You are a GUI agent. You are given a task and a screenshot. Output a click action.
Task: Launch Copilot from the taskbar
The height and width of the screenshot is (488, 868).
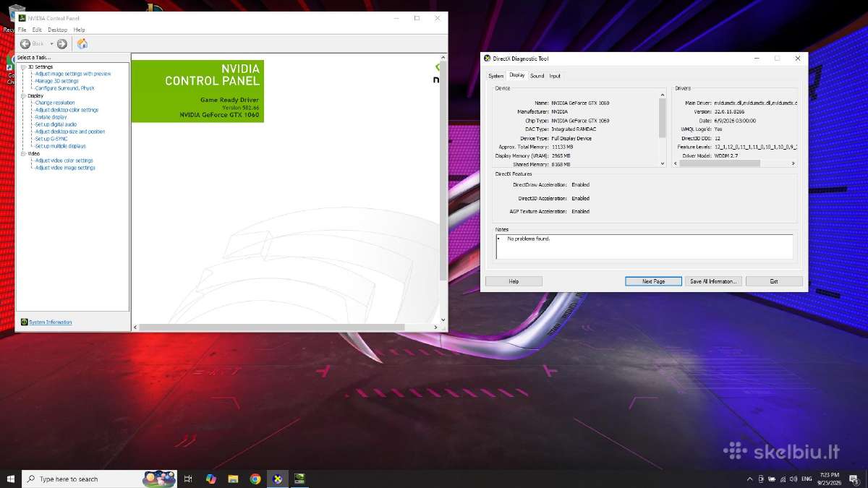210,479
